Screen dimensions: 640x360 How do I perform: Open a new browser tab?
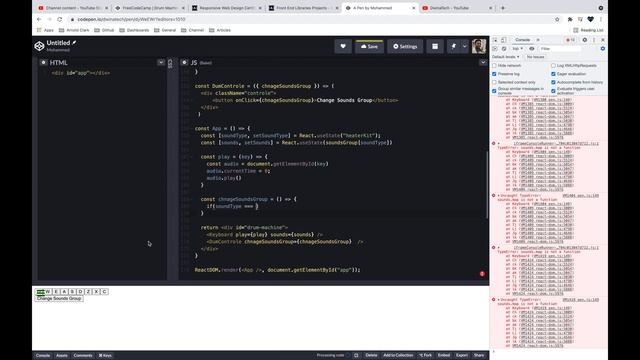[503, 8]
